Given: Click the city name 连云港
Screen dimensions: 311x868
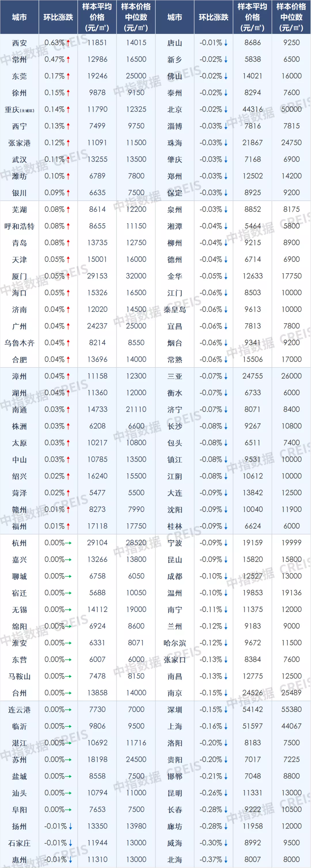Looking at the screenshot, I should [19, 710].
